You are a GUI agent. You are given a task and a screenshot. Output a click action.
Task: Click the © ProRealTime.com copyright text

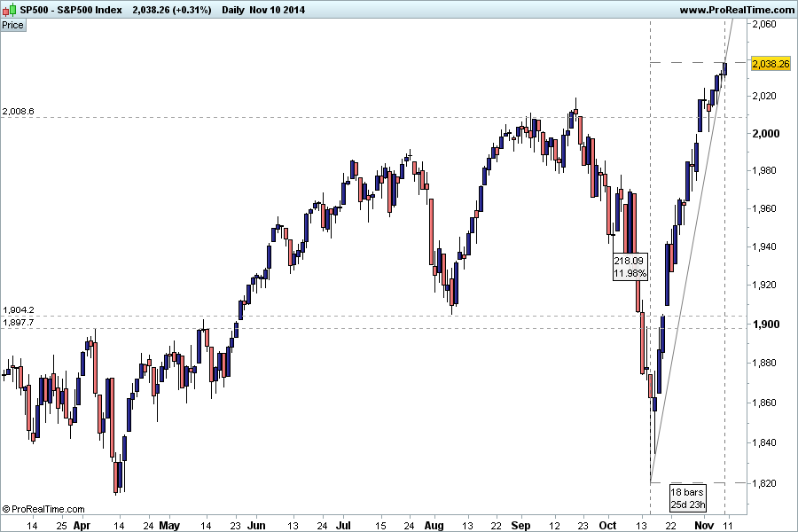pyautogui.click(x=43, y=509)
